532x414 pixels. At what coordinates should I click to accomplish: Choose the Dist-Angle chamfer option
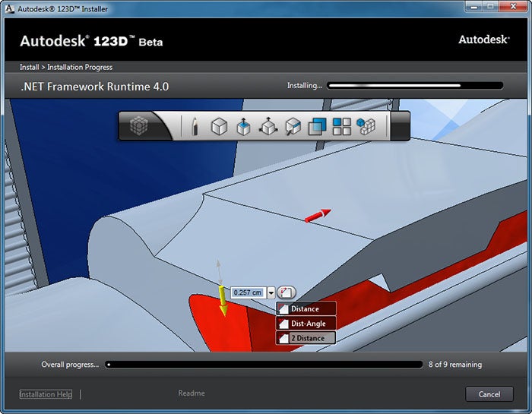(306, 324)
